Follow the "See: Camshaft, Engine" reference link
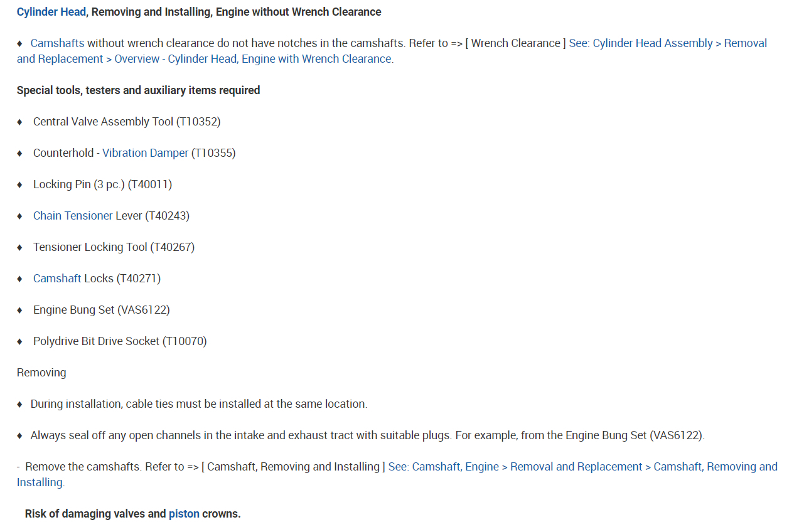 click(x=443, y=467)
